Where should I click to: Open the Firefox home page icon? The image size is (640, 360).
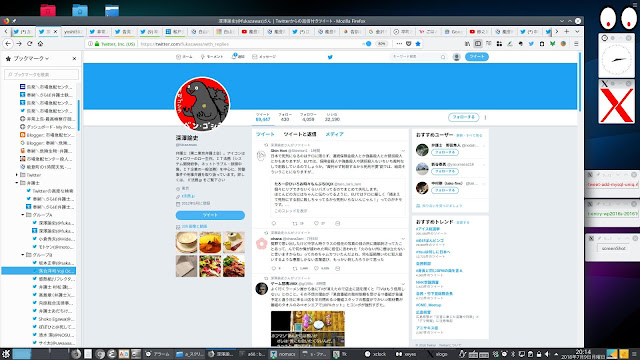(x=40, y=44)
